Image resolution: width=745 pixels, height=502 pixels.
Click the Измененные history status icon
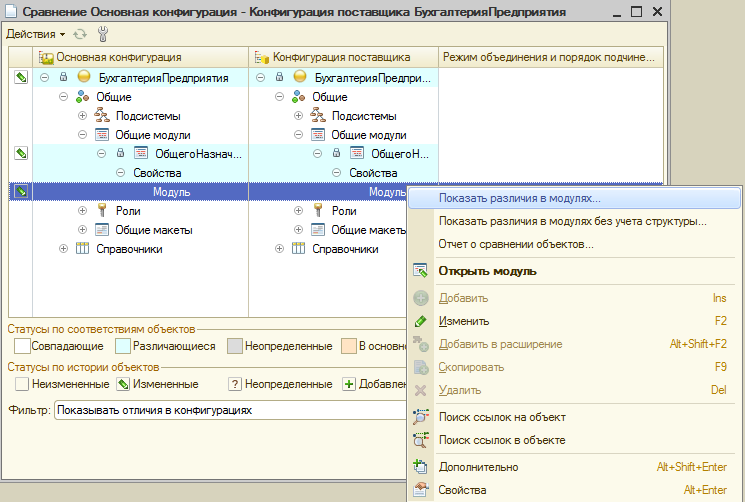(x=123, y=384)
